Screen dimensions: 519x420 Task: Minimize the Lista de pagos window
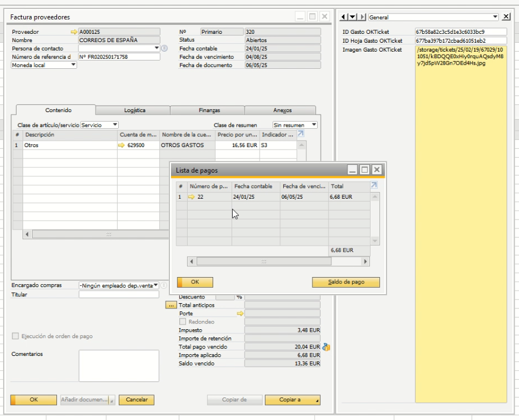tap(353, 170)
